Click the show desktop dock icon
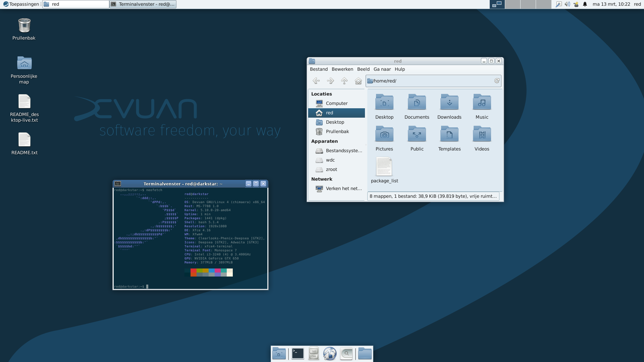 pyautogui.click(x=279, y=354)
